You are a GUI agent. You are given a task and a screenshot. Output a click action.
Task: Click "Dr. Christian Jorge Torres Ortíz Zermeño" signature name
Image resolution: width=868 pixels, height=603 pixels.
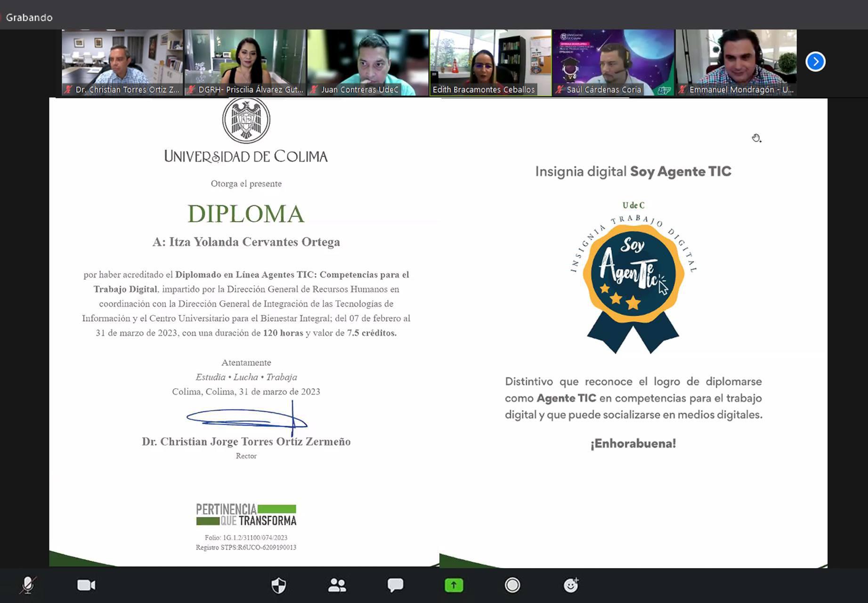pyautogui.click(x=246, y=442)
